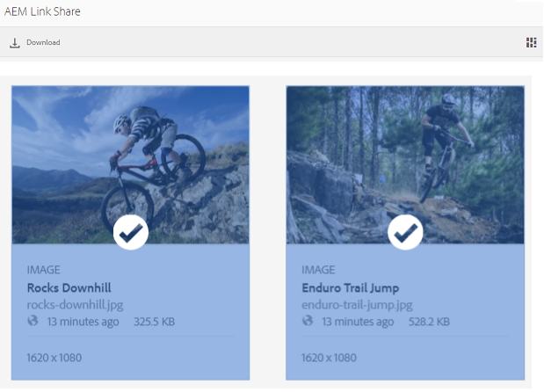Click 1620 x 1080 on Enduro Trail Jump card
This screenshot has width=544, height=392.
(x=329, y=358)
